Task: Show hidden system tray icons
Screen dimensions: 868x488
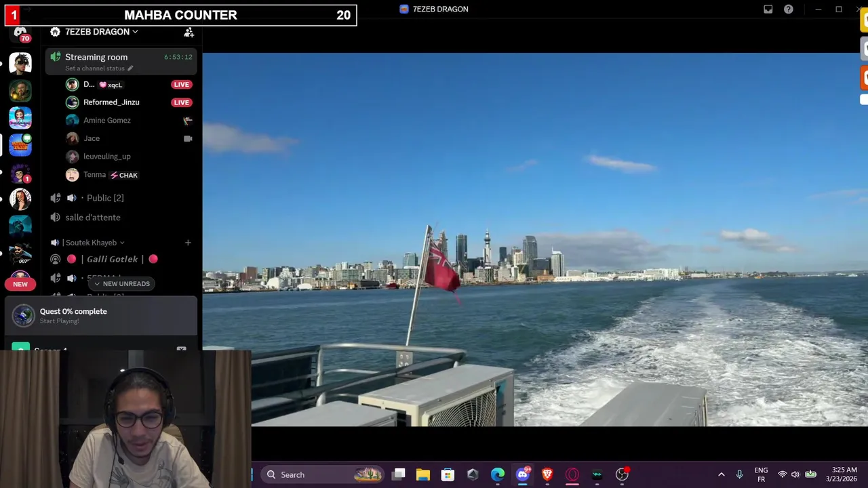Action: point(721,474)
